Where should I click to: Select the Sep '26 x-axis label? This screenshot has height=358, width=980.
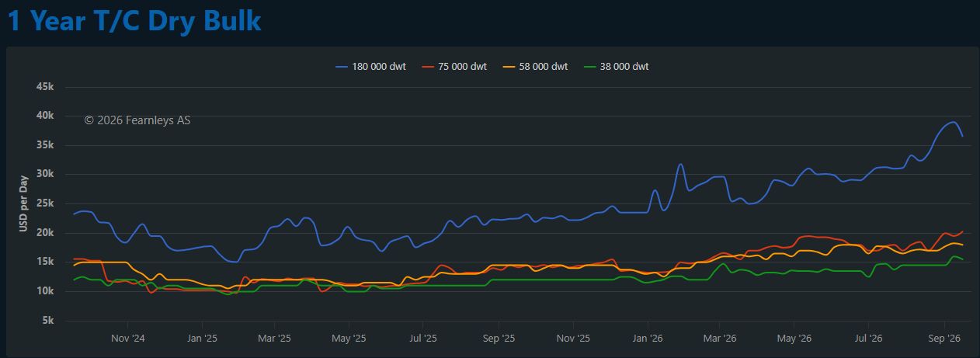click(944, 339)
